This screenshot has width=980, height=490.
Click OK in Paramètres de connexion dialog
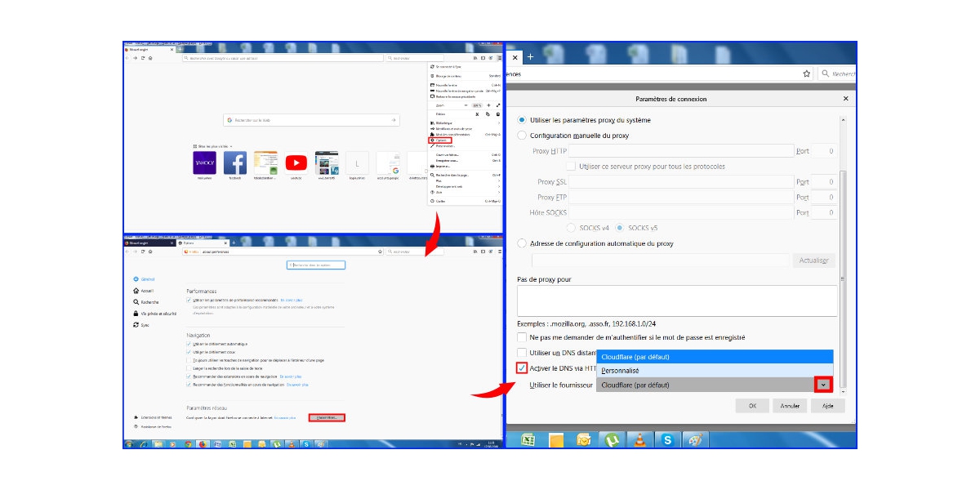click(x=752, y=405)
